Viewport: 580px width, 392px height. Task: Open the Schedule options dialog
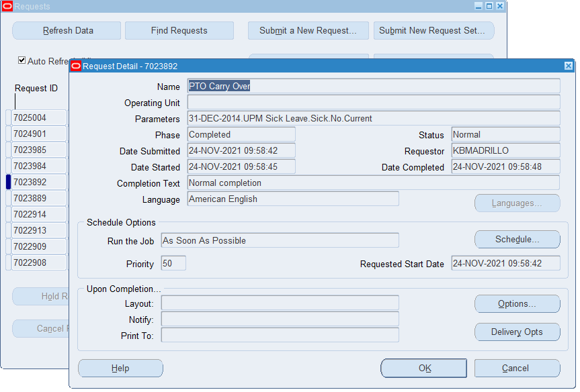click(517, 239)
